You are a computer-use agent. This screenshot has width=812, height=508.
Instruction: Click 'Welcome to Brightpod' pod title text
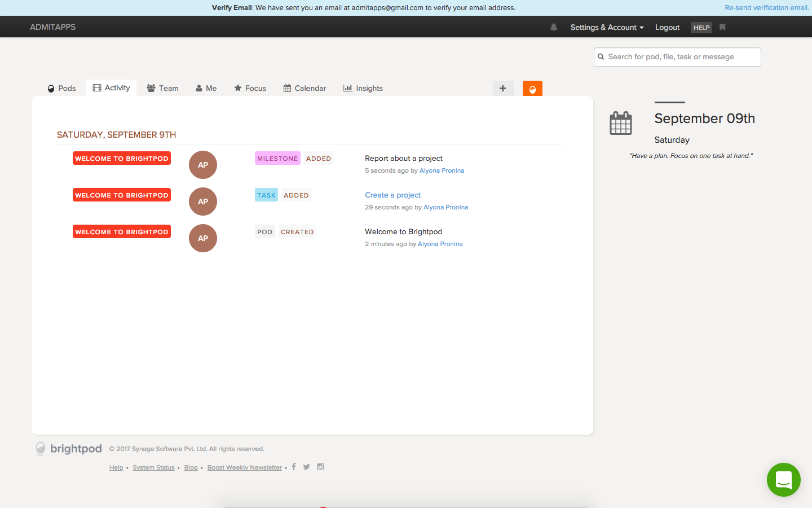(404, 231)
